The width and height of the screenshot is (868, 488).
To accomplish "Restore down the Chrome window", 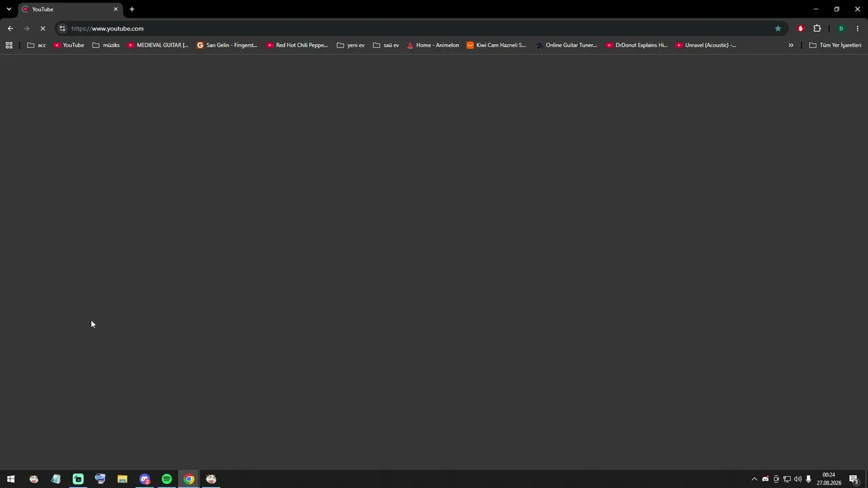I will point(837,9).
